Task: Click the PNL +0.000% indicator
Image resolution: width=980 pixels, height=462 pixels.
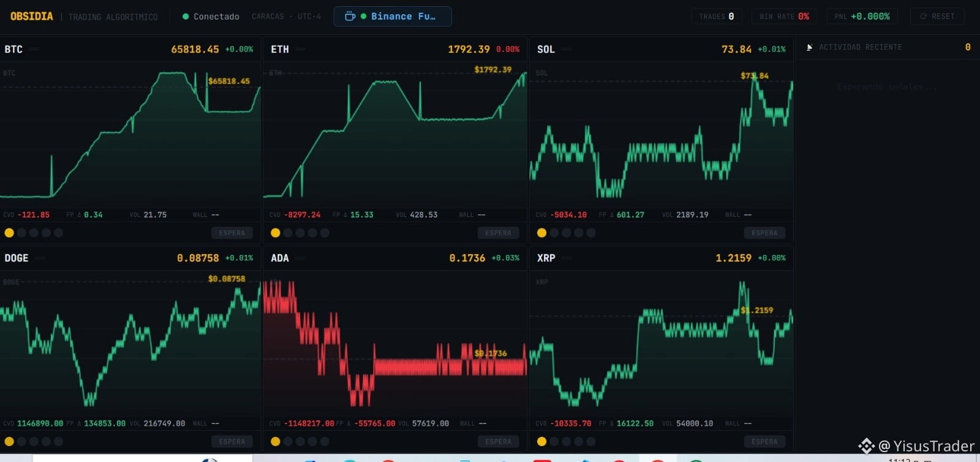Action: click(x=862, y=17)
